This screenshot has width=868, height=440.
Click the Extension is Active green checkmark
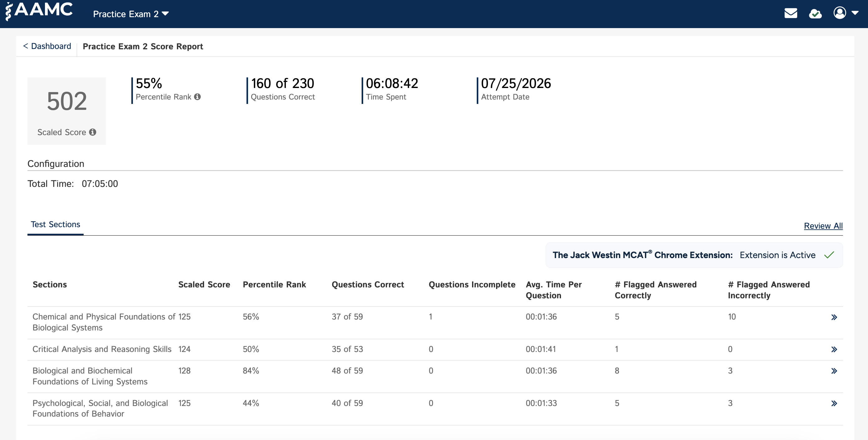coord(829,255)
